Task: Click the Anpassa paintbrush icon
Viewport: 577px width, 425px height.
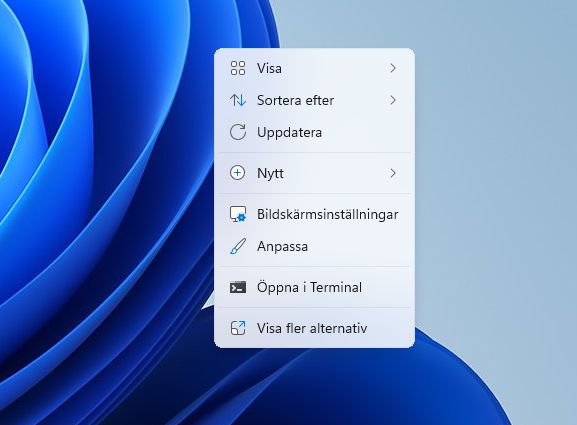Action: pos(238,246)
